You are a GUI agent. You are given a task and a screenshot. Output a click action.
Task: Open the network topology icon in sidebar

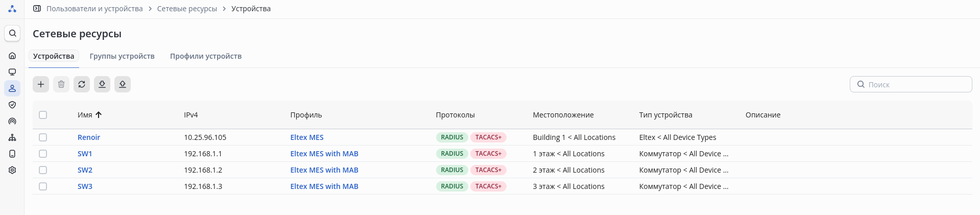[x=12, y=137]
